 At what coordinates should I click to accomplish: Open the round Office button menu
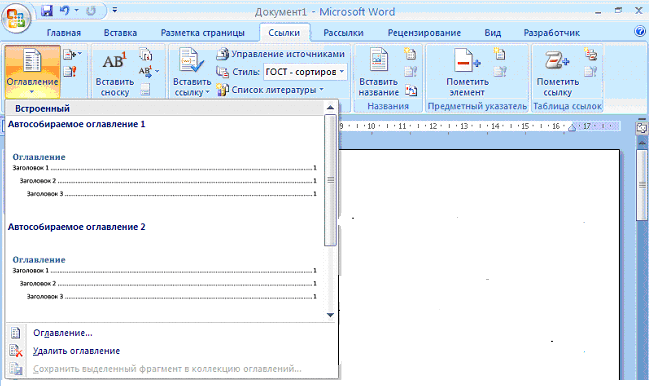click(16, 18)
